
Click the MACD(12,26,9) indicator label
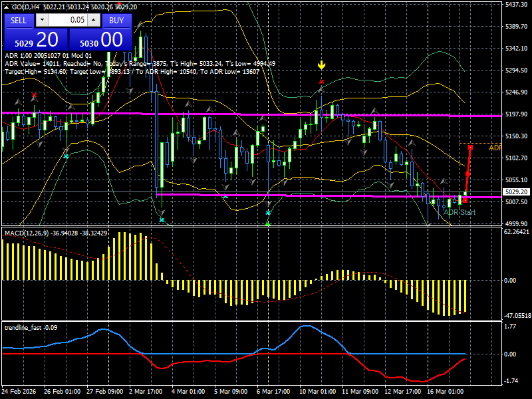pyautogui.click(x=56, y=233)
